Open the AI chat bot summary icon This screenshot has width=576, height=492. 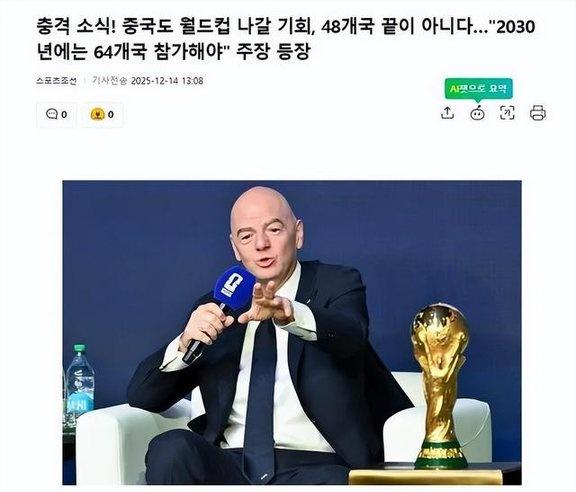477,113
